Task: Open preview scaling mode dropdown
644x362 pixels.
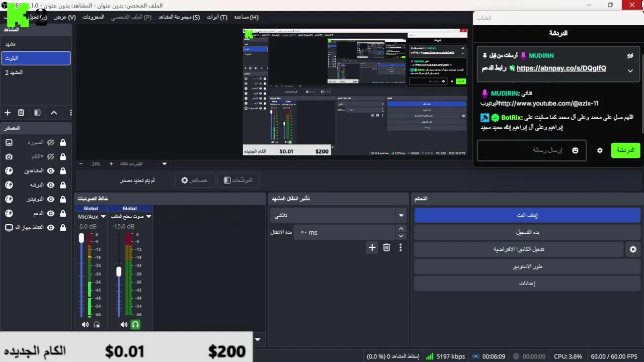Action: 164,164
